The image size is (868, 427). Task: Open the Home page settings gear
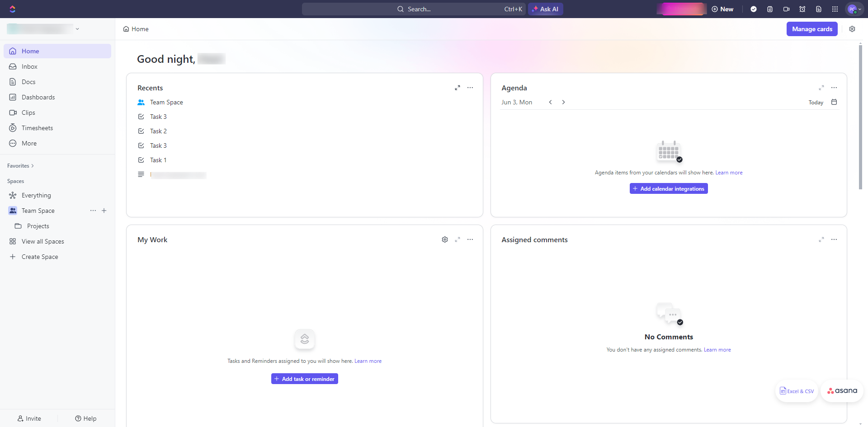tap(852, 29)
